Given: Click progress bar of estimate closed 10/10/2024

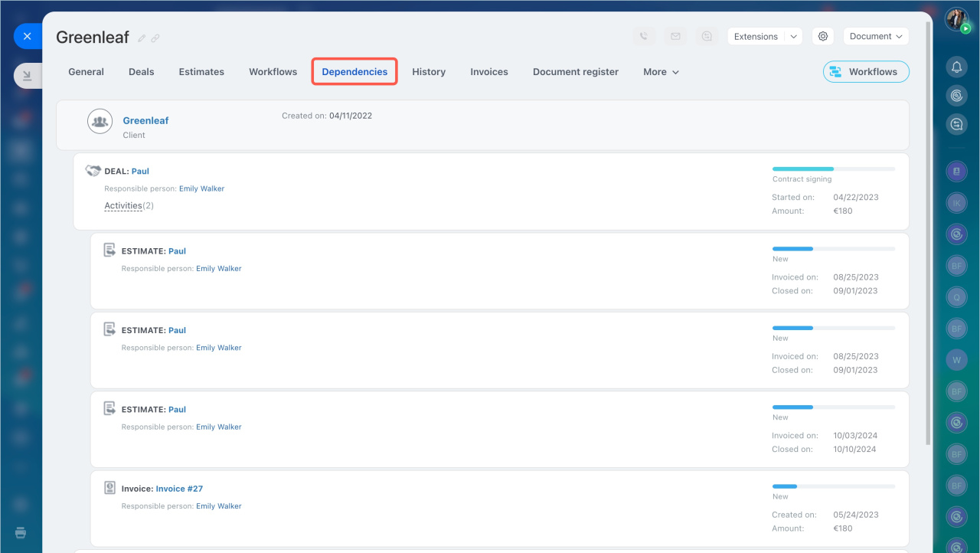Looking at the screenshot, I should pos(833,407).
